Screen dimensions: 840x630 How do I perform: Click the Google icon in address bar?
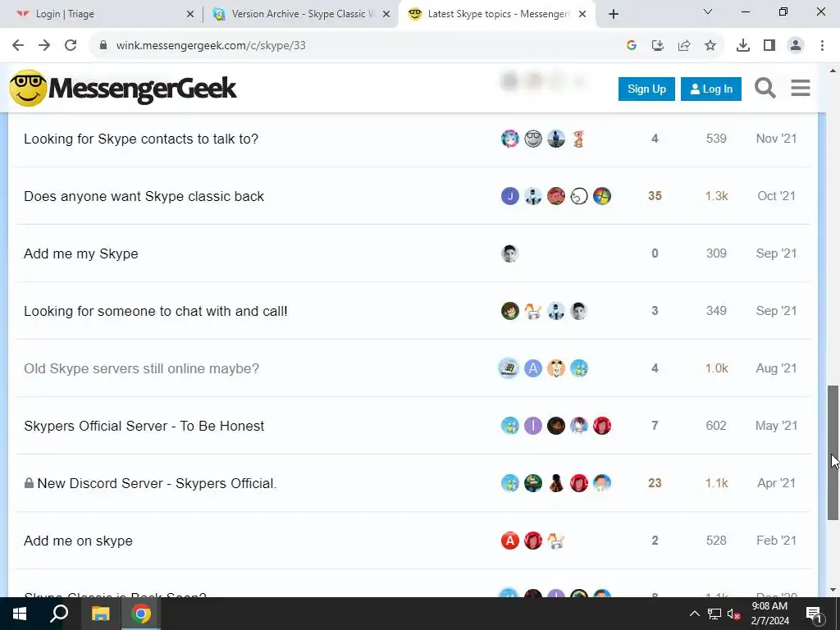632,46
